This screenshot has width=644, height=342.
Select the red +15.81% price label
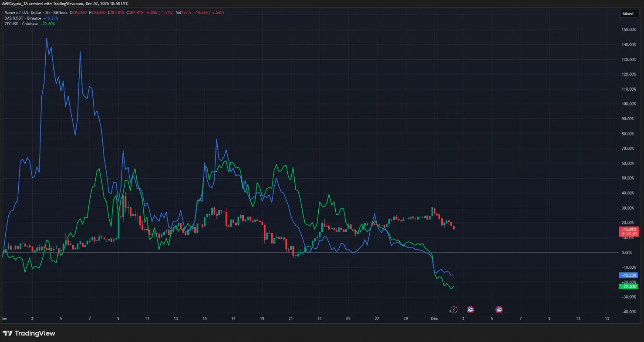point(628,229)
